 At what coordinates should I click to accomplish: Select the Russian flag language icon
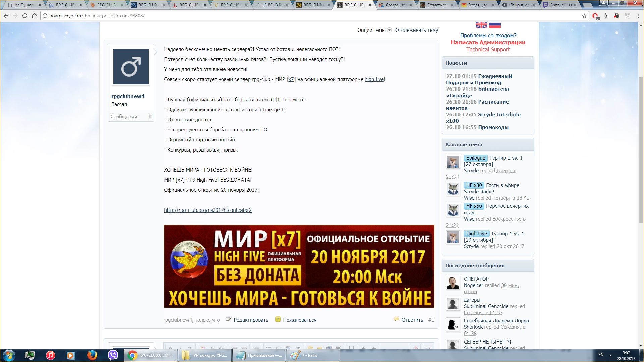point(495,25)
